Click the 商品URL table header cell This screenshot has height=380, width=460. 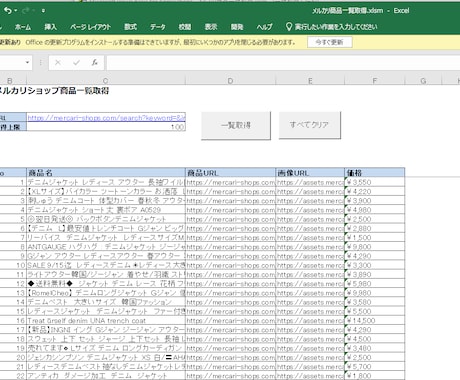[231, 173]
